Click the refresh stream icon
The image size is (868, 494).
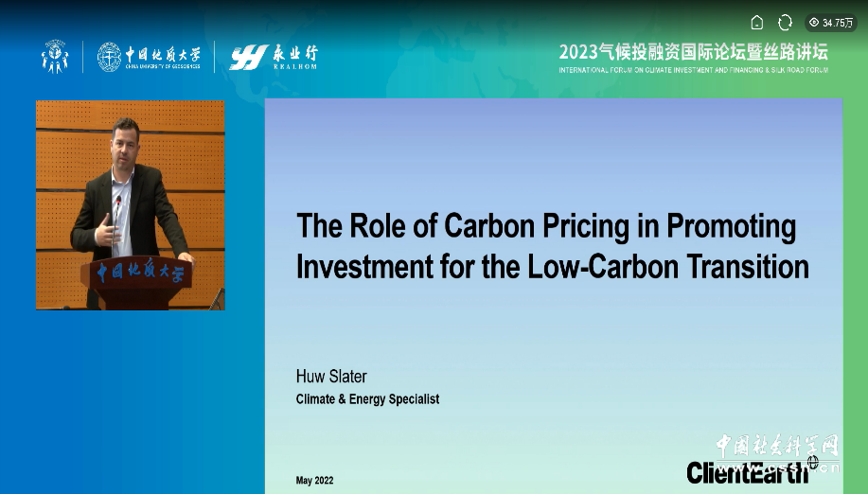[x=785, y=23]
